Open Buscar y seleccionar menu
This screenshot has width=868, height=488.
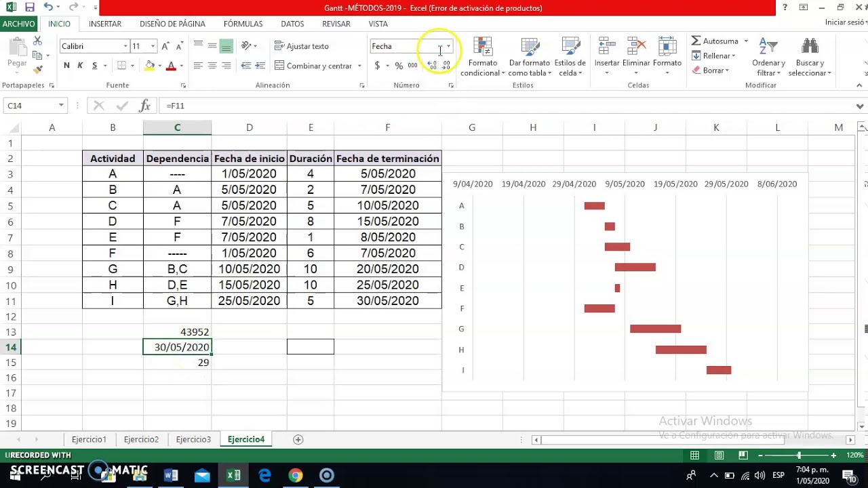click(x=810, y=57)
